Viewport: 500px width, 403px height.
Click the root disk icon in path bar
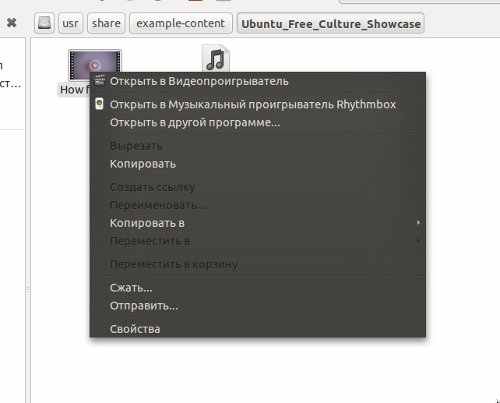coord(44,23)
